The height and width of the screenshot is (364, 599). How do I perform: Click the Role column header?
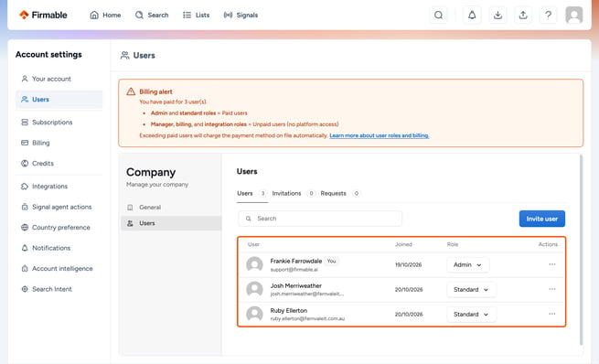(x=453, y=244)
